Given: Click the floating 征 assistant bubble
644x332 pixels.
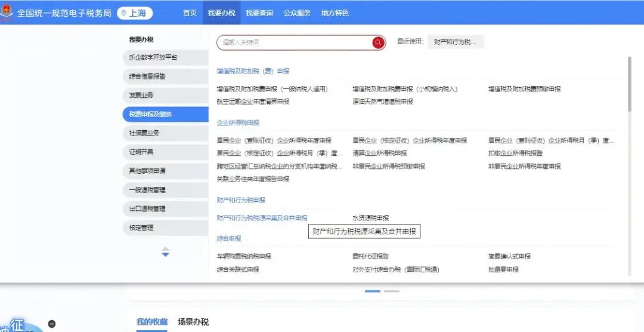Looking at the screenshot, I should pyautogui.click(x=18, y=325).
